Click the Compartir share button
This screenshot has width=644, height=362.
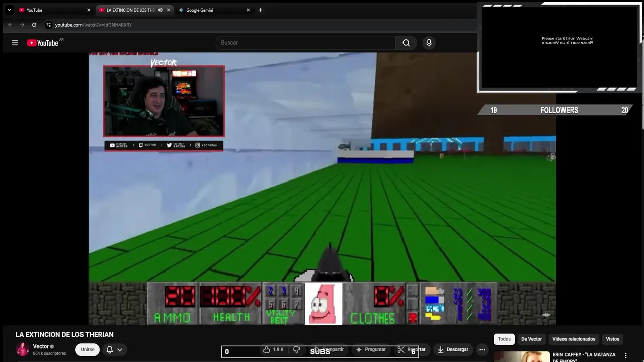(x=329, y=349)
